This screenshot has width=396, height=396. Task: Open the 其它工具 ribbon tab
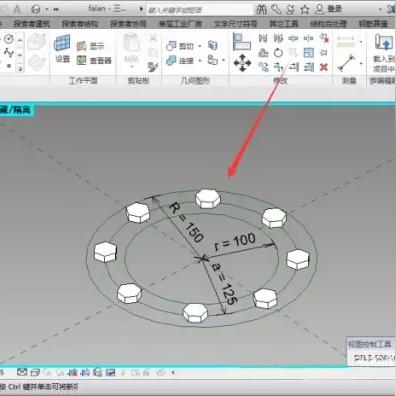[x=284, y=24]
